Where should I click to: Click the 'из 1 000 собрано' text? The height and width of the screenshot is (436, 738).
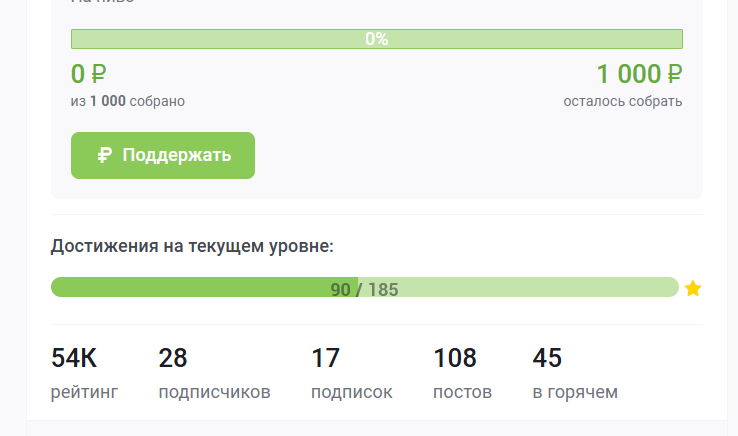(x=128, y=101)
